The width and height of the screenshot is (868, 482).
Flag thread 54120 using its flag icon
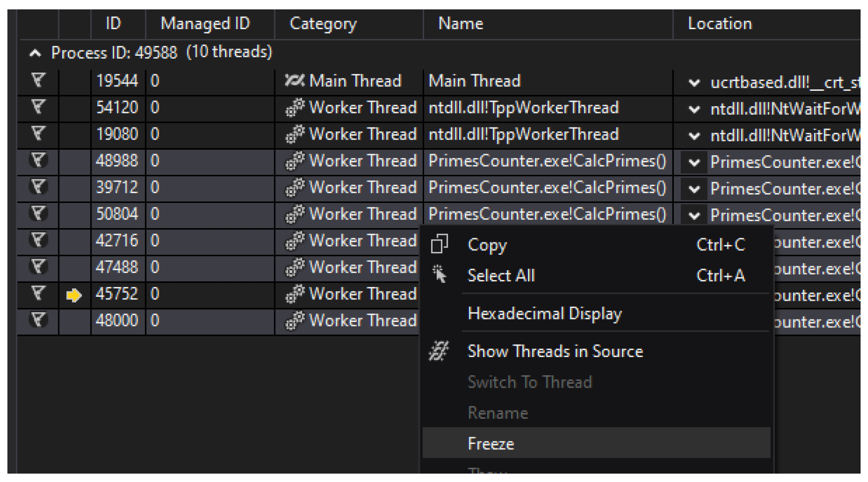(x=38, y=107)
